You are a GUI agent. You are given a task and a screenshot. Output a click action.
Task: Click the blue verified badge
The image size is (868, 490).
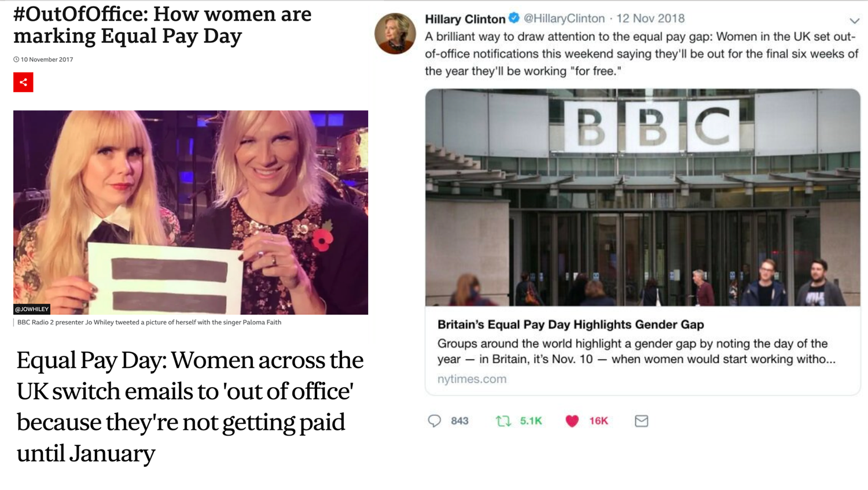514,19
